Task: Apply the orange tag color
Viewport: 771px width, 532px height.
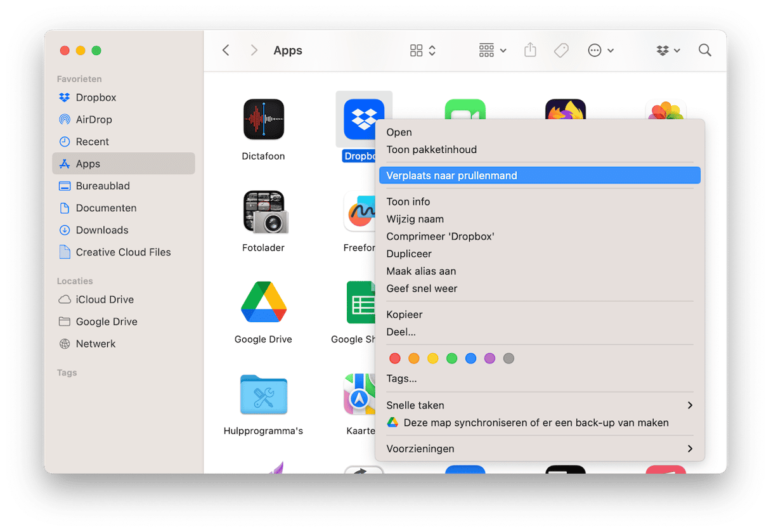Action: point(414,358)
